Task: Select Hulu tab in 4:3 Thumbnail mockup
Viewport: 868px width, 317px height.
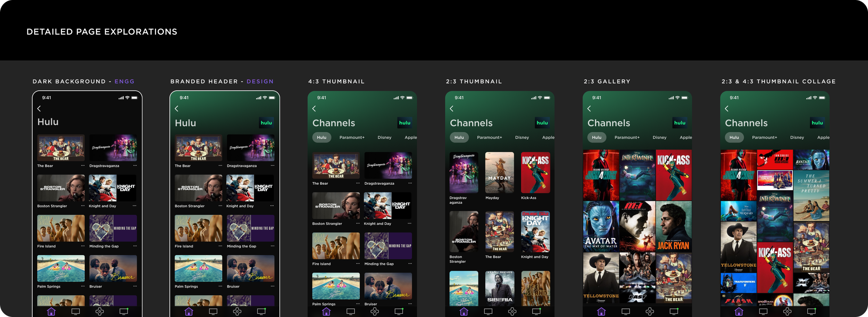Action: [322, 137]
